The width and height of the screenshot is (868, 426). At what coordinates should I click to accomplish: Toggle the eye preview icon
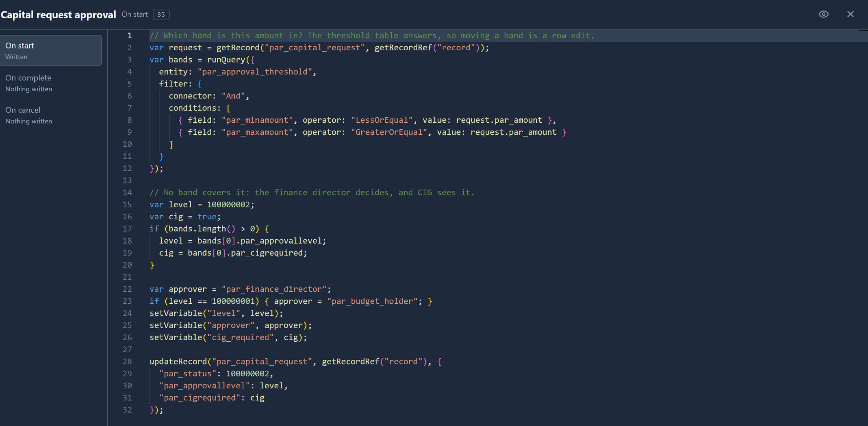[824, 14]
